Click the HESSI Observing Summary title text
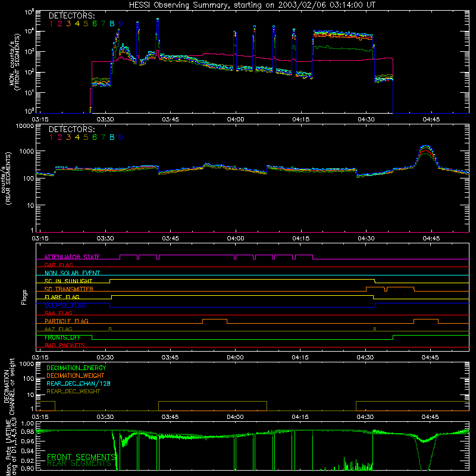This screenshot has width=476, height=476. click(252, 5)
